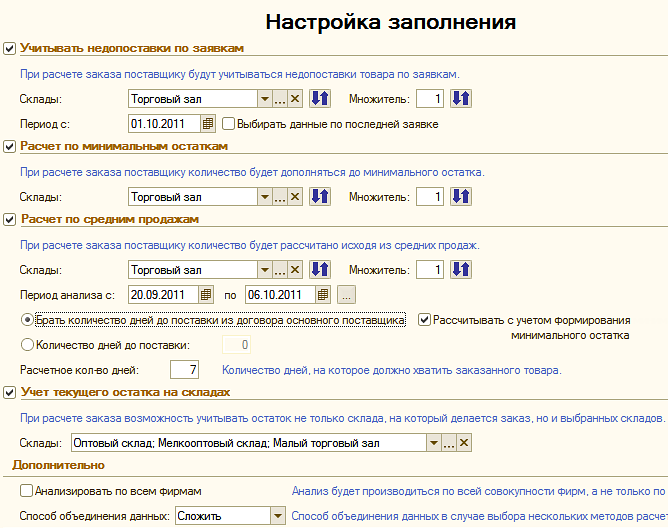Click analysis end date field 06.10.2011
Viewport: 668px width, 528px height.
280,294
